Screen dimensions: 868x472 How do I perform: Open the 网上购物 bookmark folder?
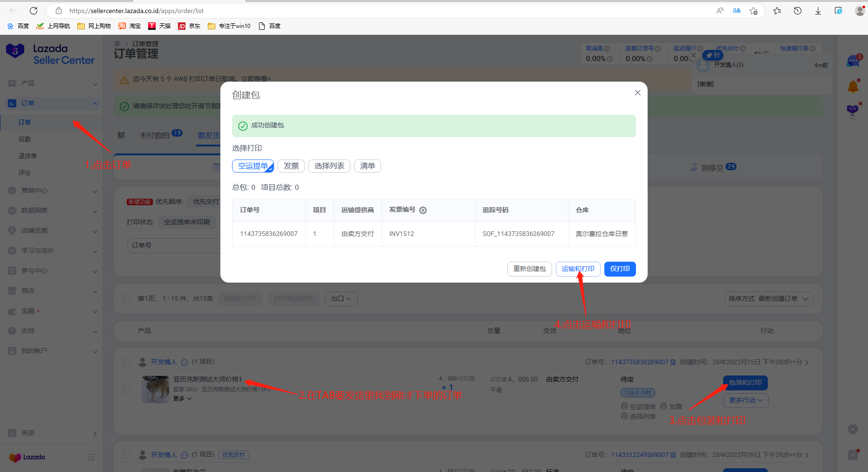click(x=94, y=26)
